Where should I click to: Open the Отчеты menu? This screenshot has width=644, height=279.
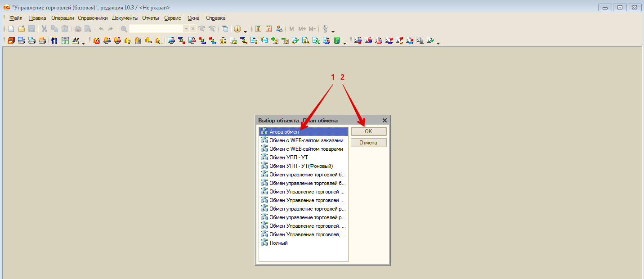click(x=151, y=18)
